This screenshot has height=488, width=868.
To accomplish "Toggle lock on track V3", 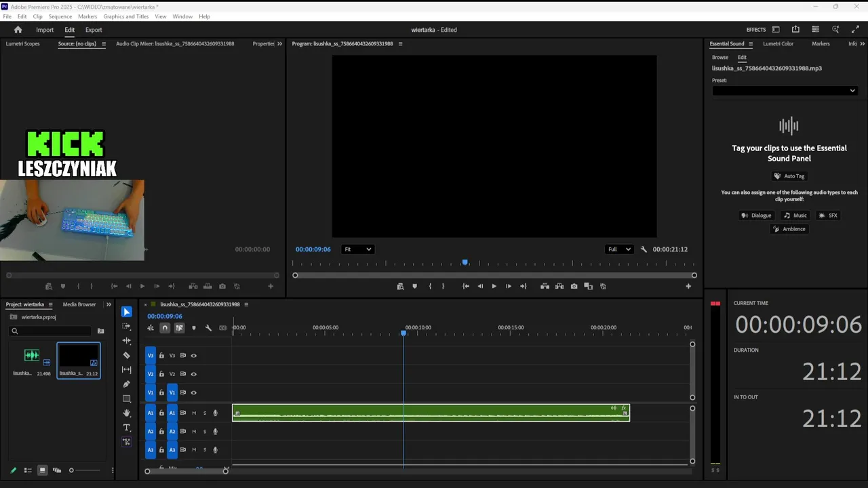I will click(161, 355).
